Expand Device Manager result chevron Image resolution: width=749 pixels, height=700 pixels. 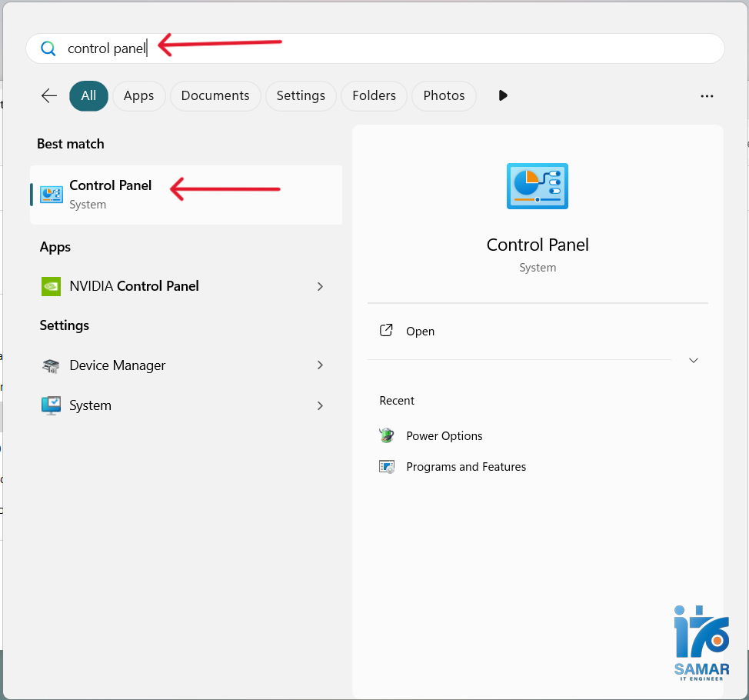[x=320, y=365]
